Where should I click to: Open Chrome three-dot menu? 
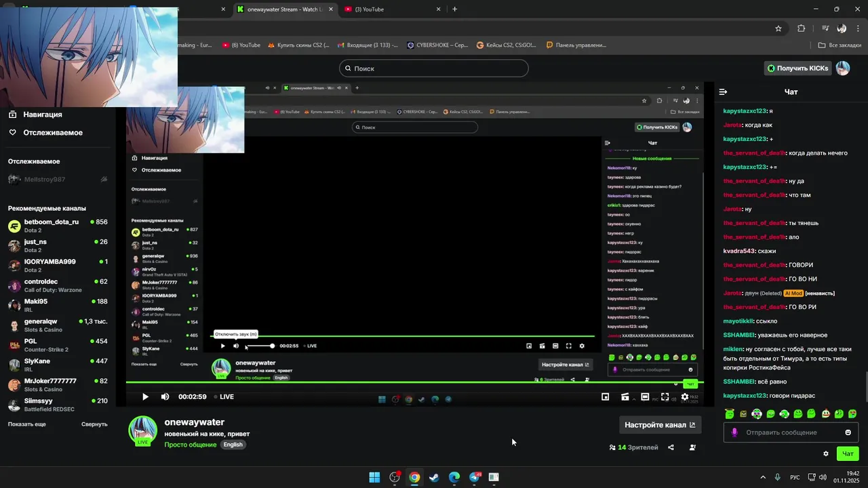pos(858,28)
